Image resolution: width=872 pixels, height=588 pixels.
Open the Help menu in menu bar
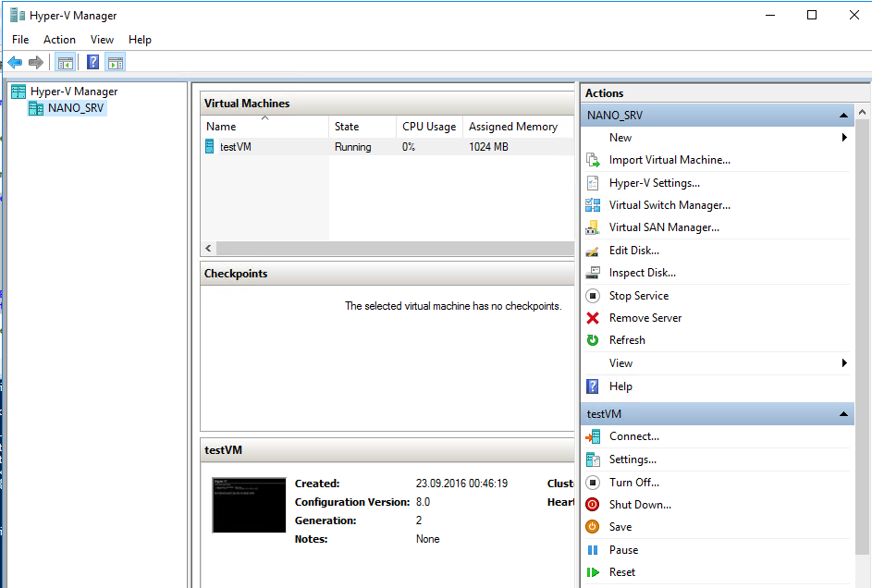click(140, 40)
